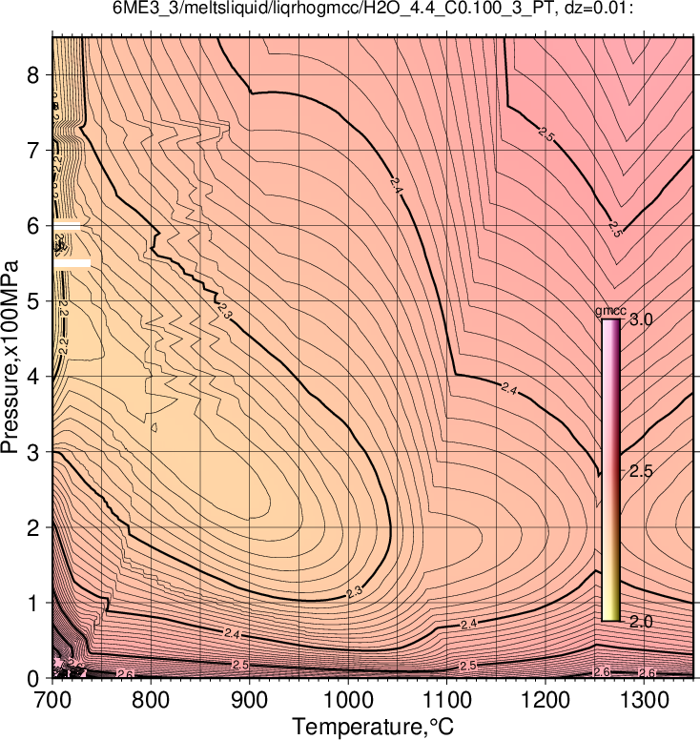Click the 3.0 label on the colorbar
This screenshot has height=740, width=700.
pyautogui.click(x=641, y=319)
